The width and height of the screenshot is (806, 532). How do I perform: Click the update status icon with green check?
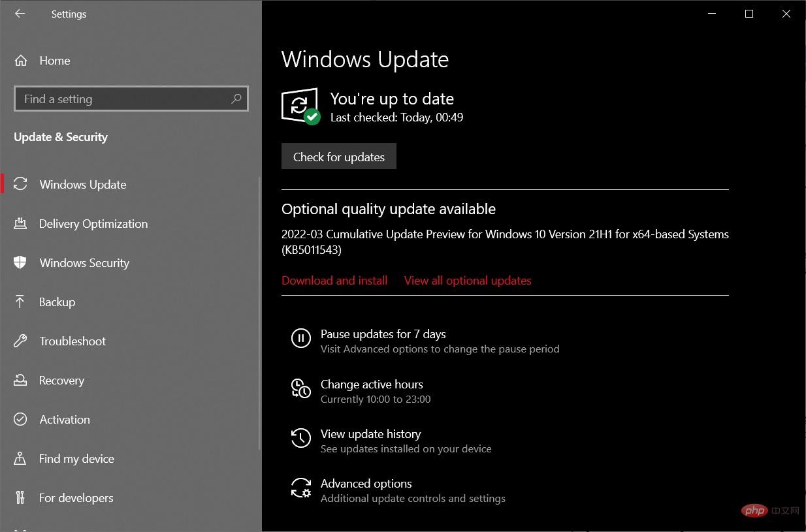click(x=300, y=106)
